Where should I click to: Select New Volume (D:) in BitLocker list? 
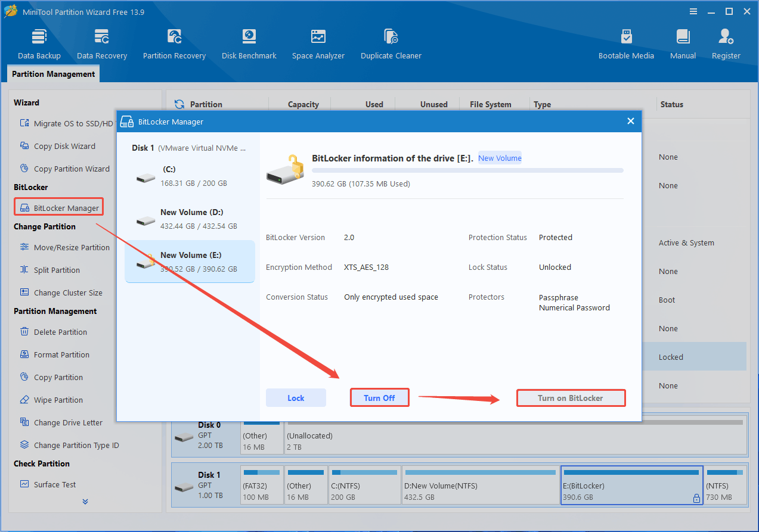tap(190, 219)
